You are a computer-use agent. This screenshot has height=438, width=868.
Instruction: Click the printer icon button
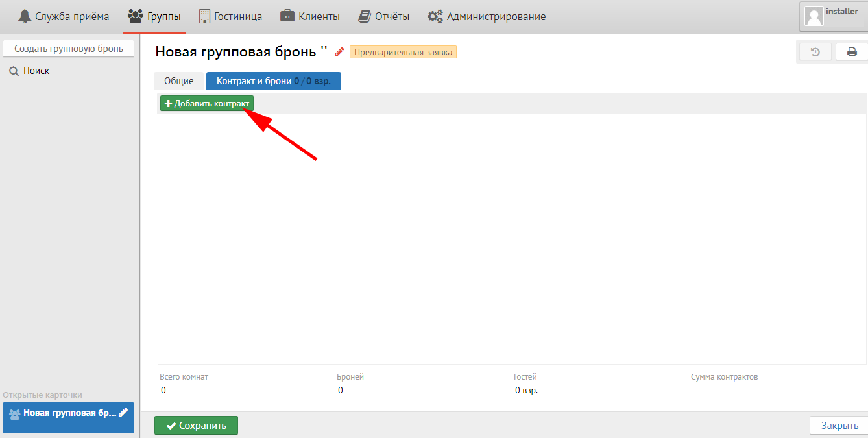tap(852, 52)
